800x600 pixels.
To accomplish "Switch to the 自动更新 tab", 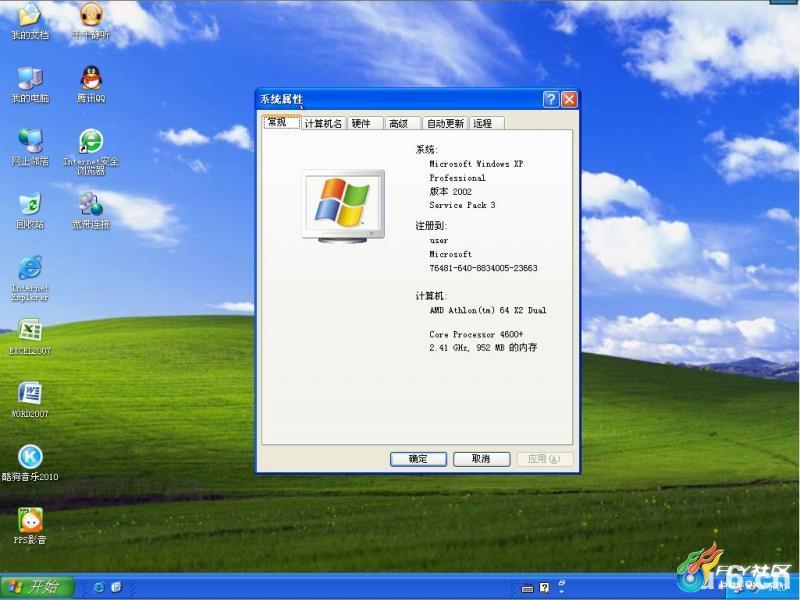I will tap(445, 123).
